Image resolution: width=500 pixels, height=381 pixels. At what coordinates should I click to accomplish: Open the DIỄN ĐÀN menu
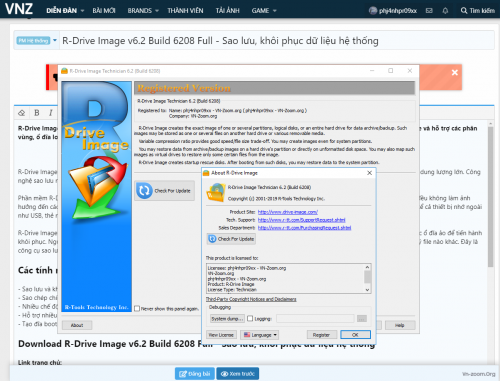click(62, 11)
